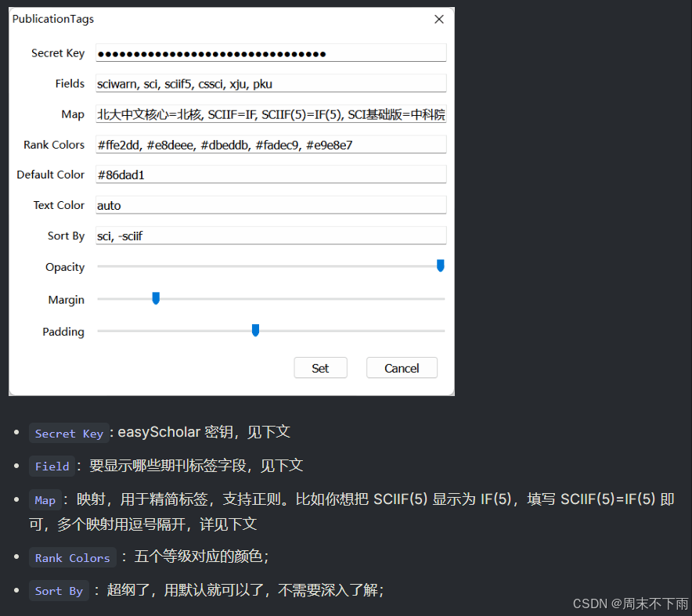Click the Default Color form label
The width and height of the screenshot is (692, 616).
click(x=50, y=175)
